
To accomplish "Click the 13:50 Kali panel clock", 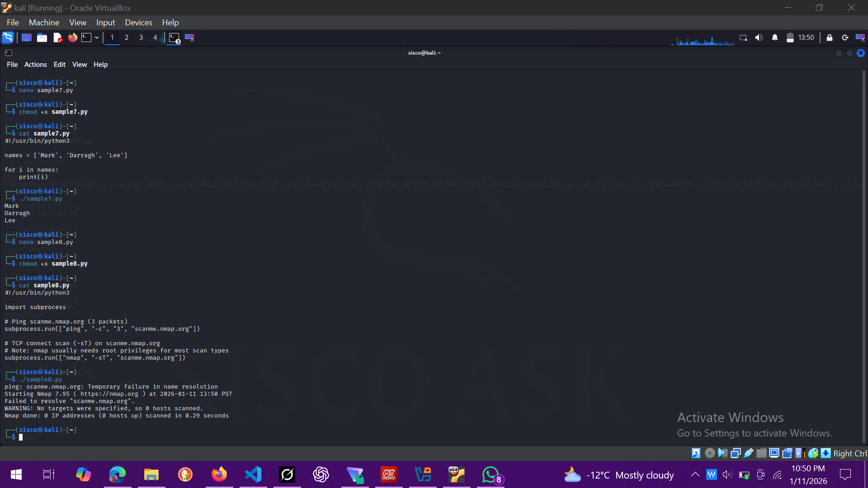I will click(806, 38).
